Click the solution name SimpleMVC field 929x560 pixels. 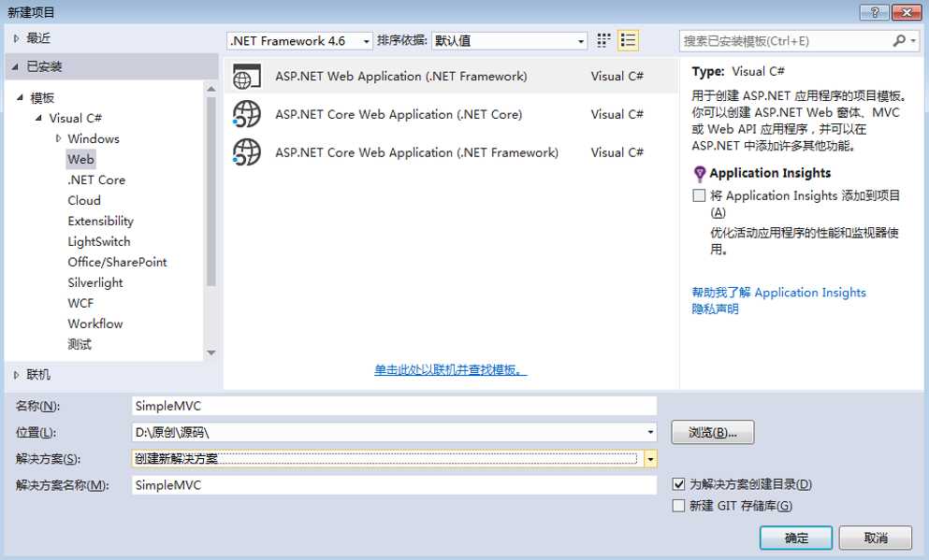coord(394,485)
